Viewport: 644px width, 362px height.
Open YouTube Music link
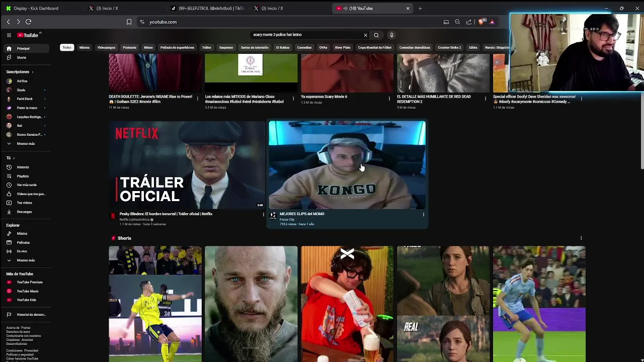pyautogui.click(x=28, y=291)
